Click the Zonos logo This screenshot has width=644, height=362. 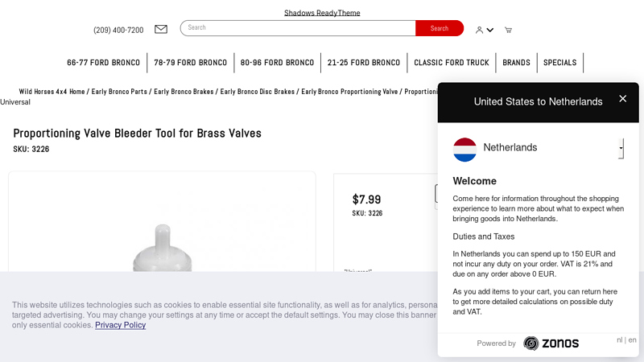pos(551,343)
